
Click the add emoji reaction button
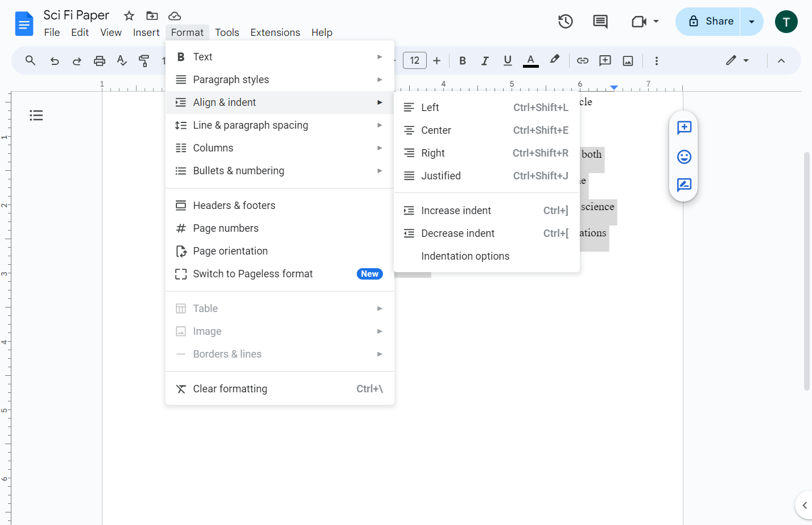(684, 157)
